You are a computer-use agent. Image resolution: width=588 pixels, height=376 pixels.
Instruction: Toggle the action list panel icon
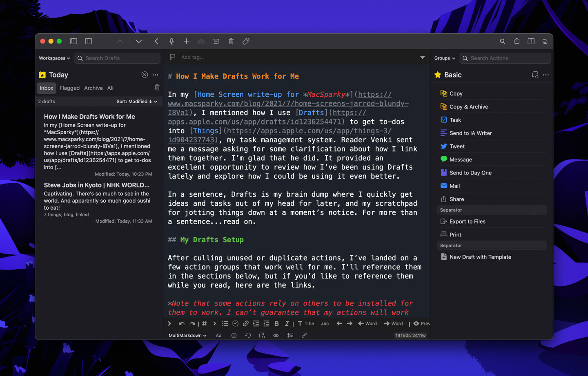point(531,41)
